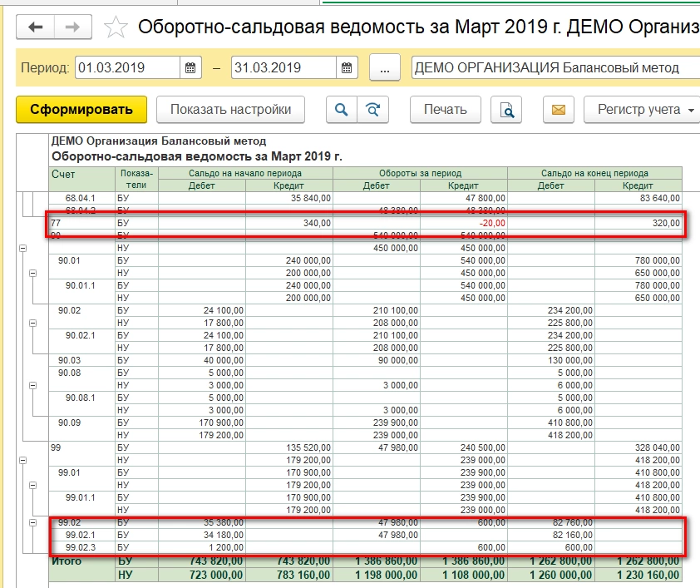Click the back navigation arrow
The width and height of the screenshot is (700, 588).
[x=35, y=27]
